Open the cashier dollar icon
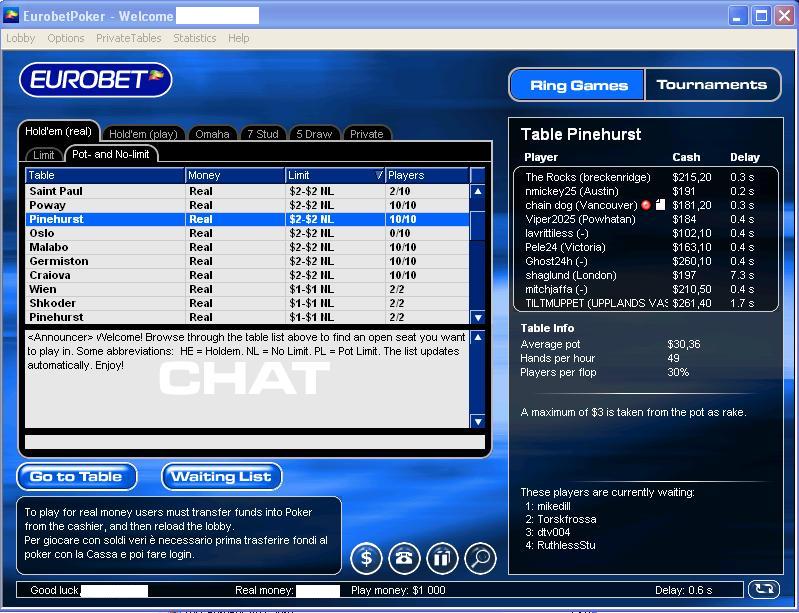This screenshot has width=799, height=613. coord(366,558)
